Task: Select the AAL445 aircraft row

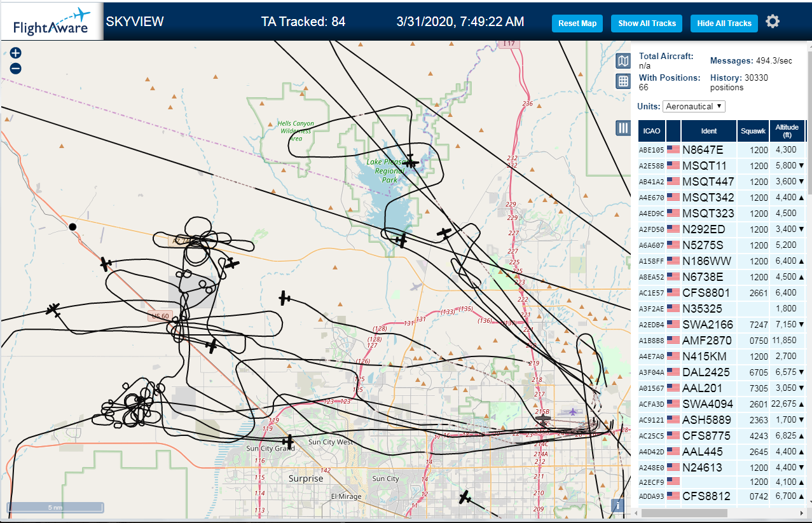Action: point(722,452)
